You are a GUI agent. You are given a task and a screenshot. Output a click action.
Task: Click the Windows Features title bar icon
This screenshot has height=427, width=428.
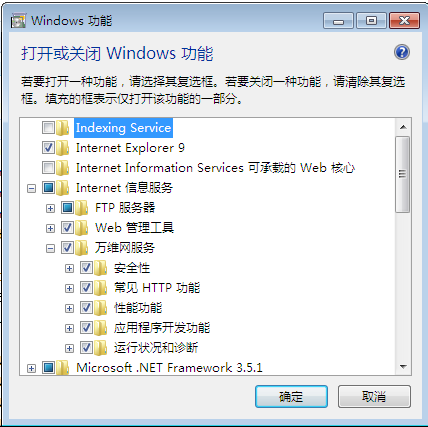(x=18, y=21)
